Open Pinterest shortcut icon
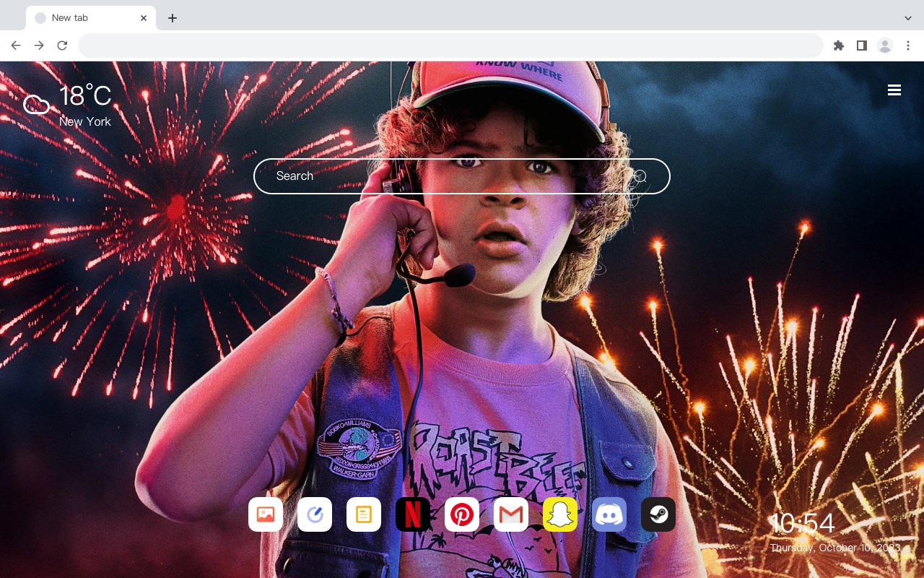Viewport: 924px width, 578px height. 462,514
